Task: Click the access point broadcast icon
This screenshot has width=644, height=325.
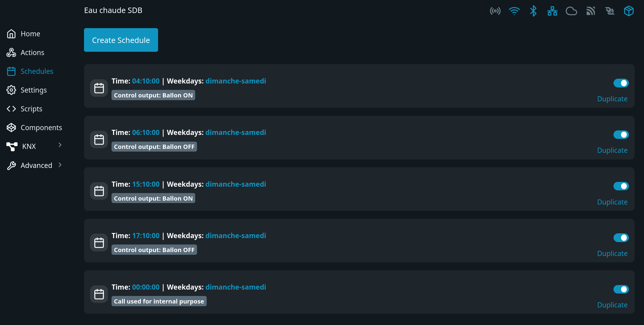Action: 495,11
